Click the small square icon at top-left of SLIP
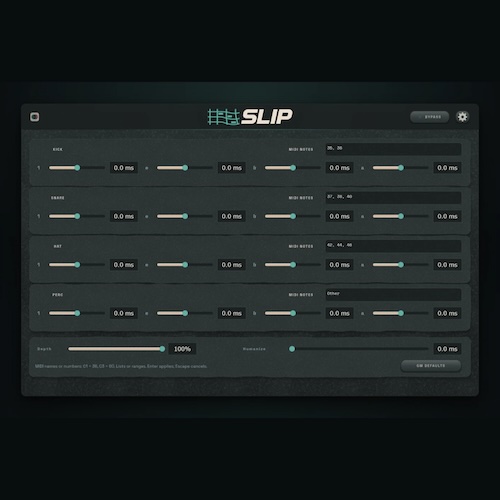This screenshot has height=500, width=500. [x=35, y=117]
